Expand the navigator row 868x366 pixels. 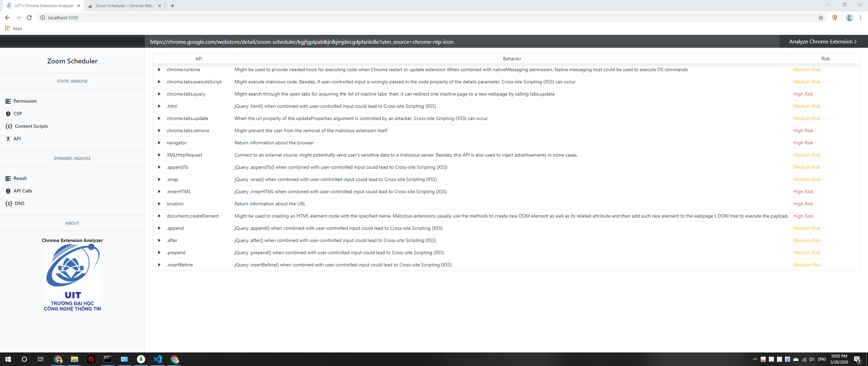click(x=159, y=143)
